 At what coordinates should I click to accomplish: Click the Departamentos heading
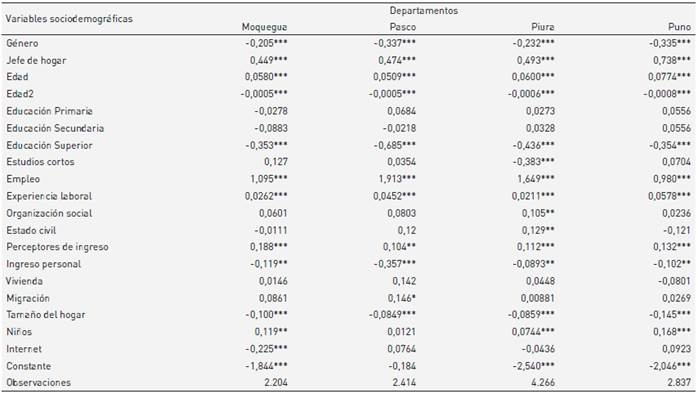[424, 11]
